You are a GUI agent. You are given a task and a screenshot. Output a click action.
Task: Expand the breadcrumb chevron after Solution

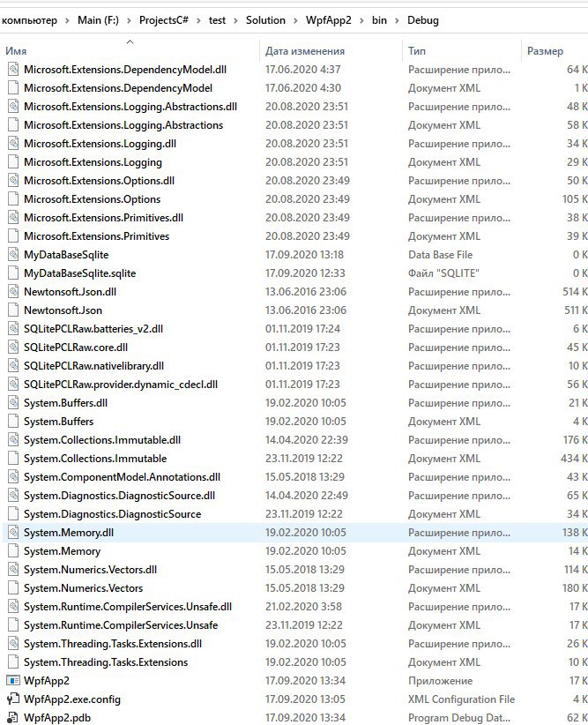point(295,21)
